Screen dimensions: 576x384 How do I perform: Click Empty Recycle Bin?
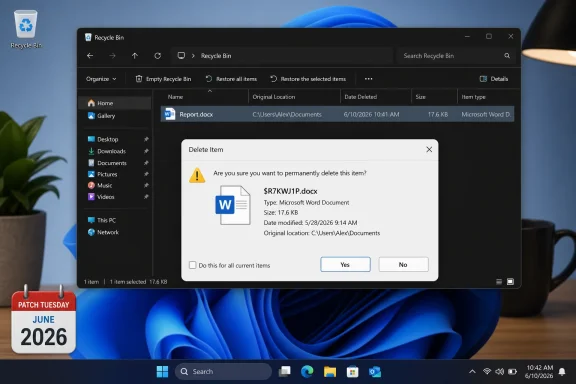pyautogui.click(x=163, y=79)
